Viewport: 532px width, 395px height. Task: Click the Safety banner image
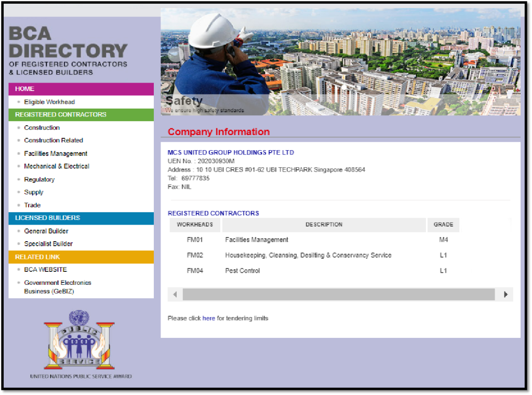340,61
